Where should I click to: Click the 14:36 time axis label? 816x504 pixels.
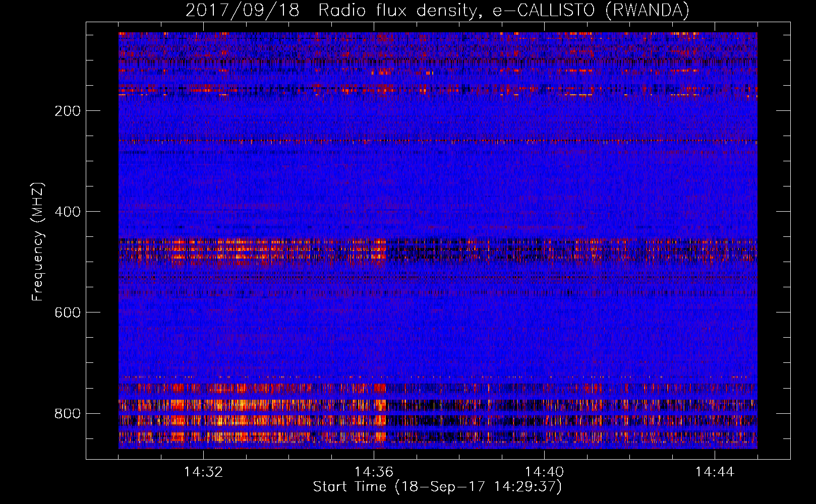374,472
